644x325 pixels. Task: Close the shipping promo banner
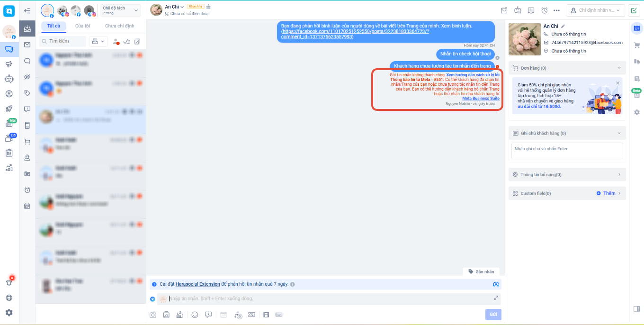617,83
